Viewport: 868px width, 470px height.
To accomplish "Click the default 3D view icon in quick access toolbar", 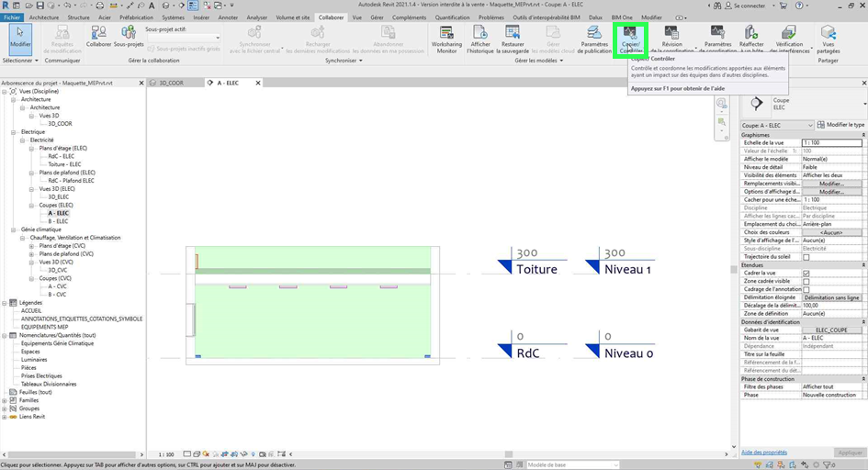I will [x=165, y=6].
